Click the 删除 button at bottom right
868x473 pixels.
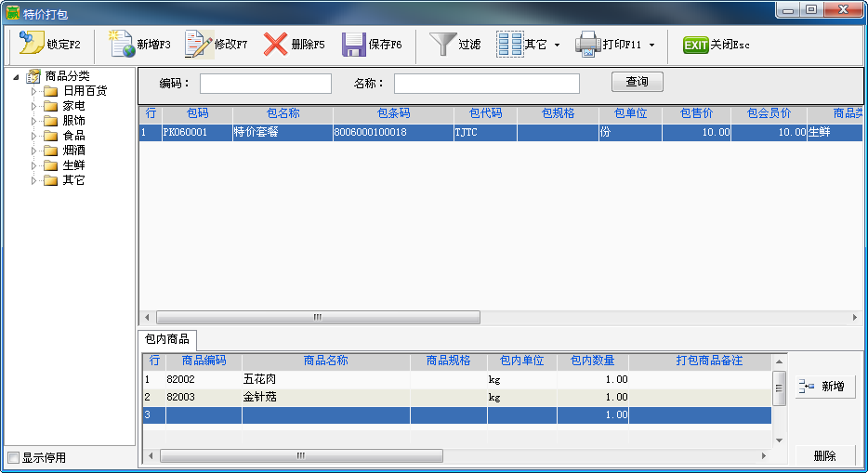point(824,455)
